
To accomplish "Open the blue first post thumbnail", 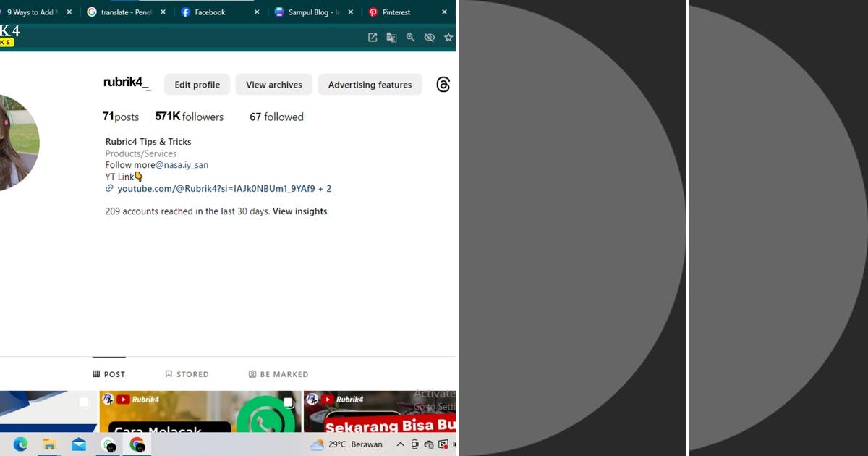I will click(x=48, y=412).
